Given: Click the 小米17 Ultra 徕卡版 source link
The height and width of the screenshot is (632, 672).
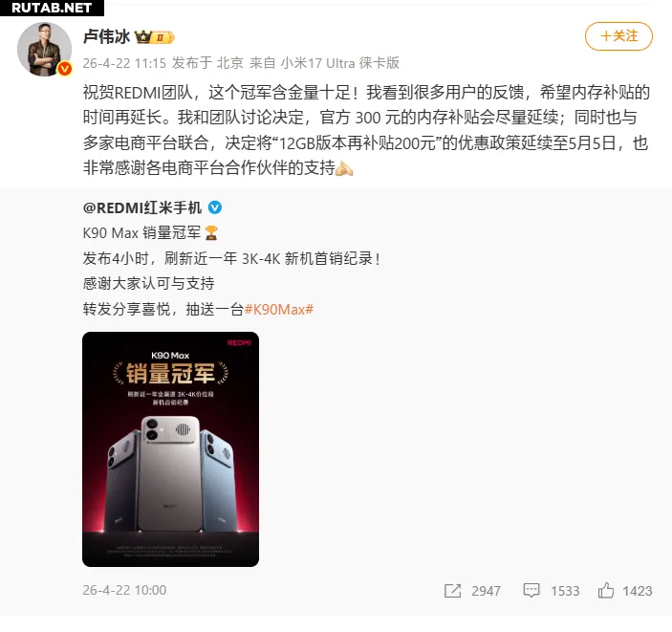Looking at the screenshot, I should coord(340,63).
